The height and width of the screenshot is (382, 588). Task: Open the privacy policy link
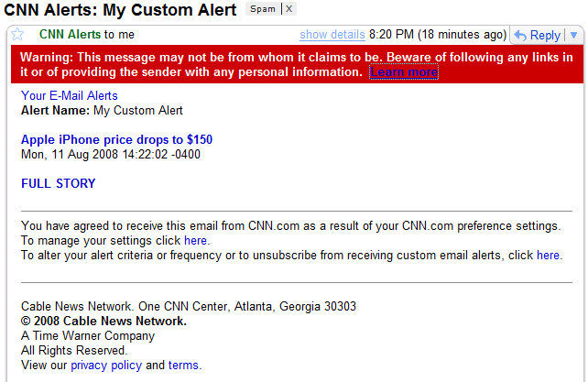click(106, 366)
